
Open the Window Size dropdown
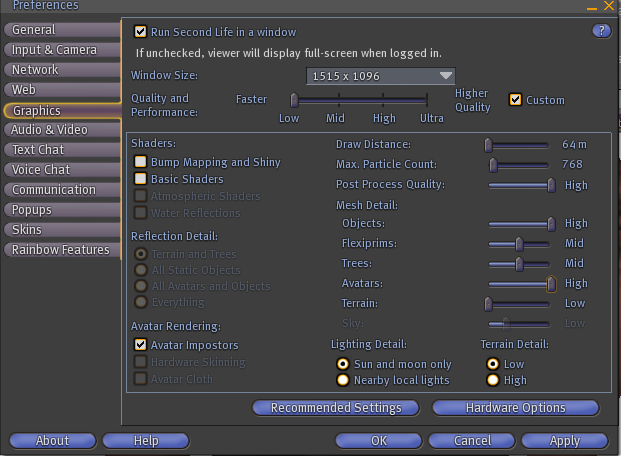tap(381, 76)
